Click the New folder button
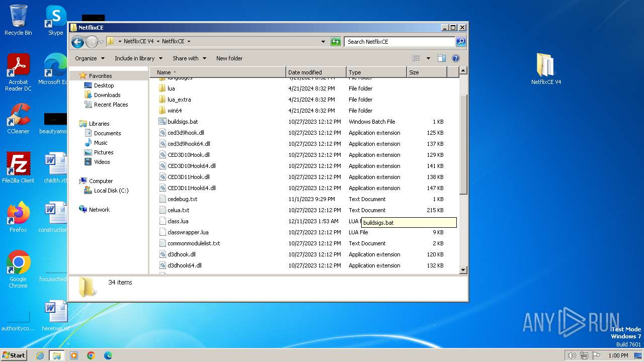Image resolution: width=644 pixels, height=362 pixels. click(x=229, y=58)
